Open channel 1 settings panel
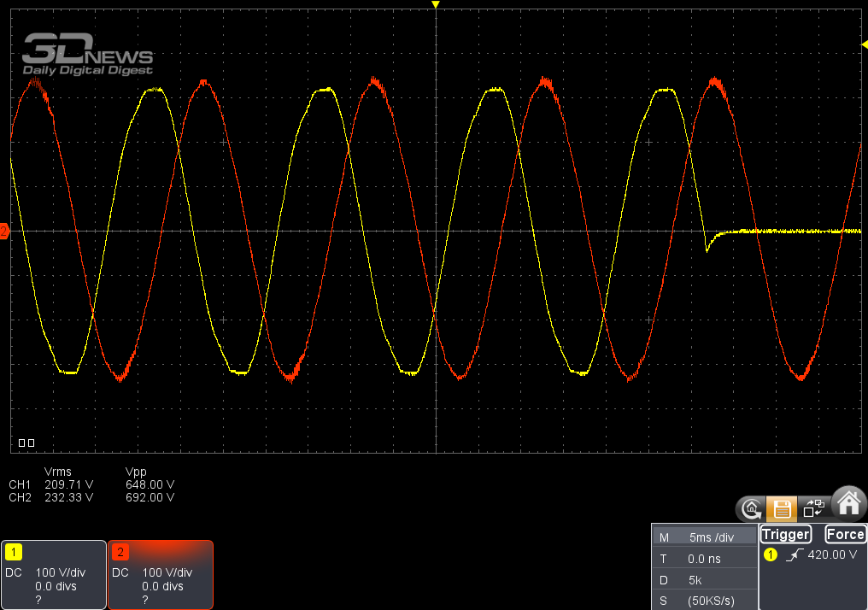868x610 pixels. click(53, 575)
